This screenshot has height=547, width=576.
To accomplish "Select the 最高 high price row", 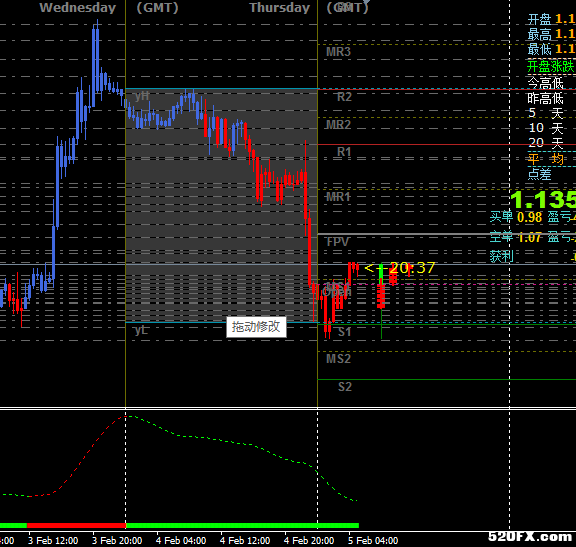I will 551,34.
